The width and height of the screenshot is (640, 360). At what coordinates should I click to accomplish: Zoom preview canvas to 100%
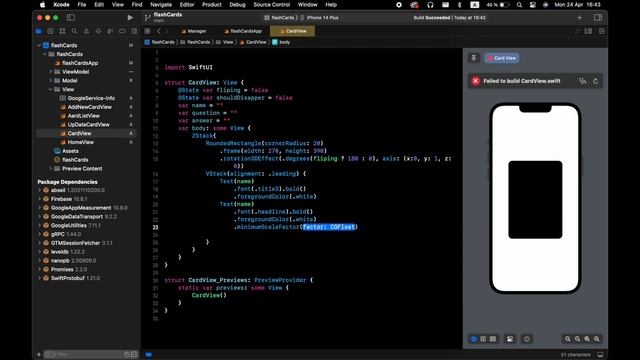point(578,339)
